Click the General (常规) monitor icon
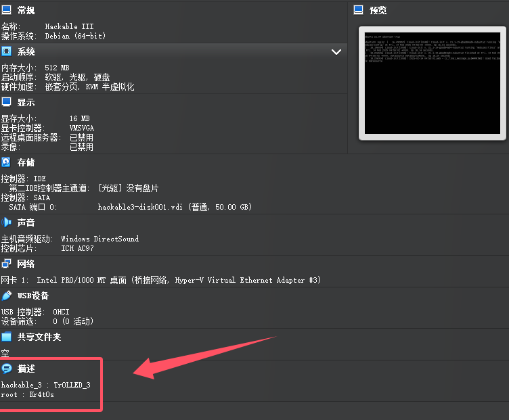This screenshot has width=509, height=420. (x=6, y=10)
